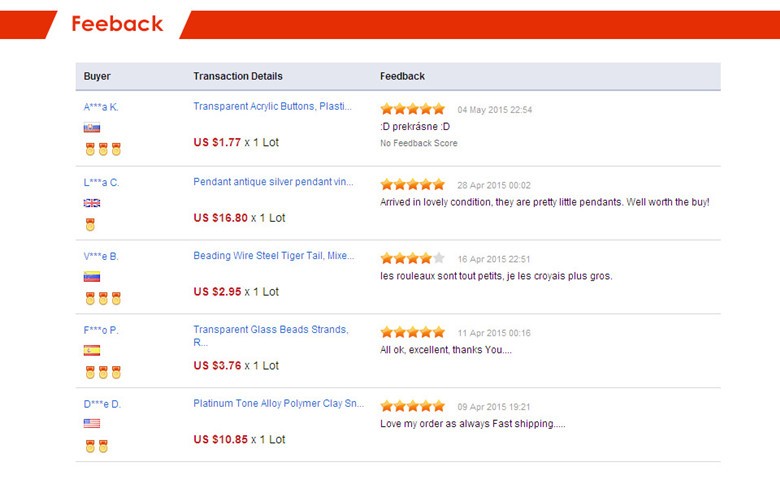Open buyer A***a K.'s profile link

point(101,107)
